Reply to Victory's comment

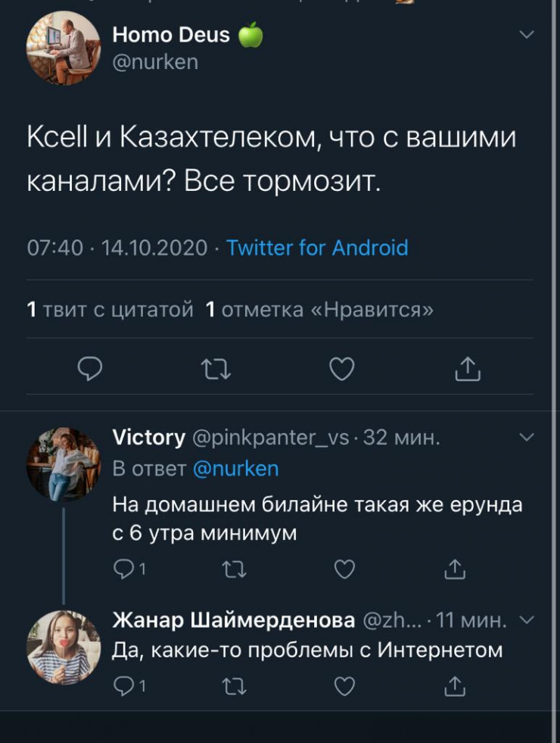pyautogui.click(x=123, y=569)
